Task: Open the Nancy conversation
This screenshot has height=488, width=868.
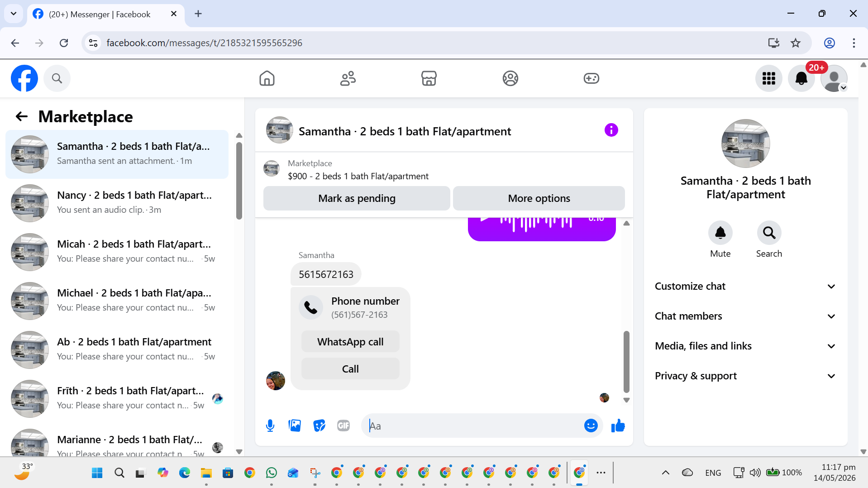Action: tap(117, 203)
